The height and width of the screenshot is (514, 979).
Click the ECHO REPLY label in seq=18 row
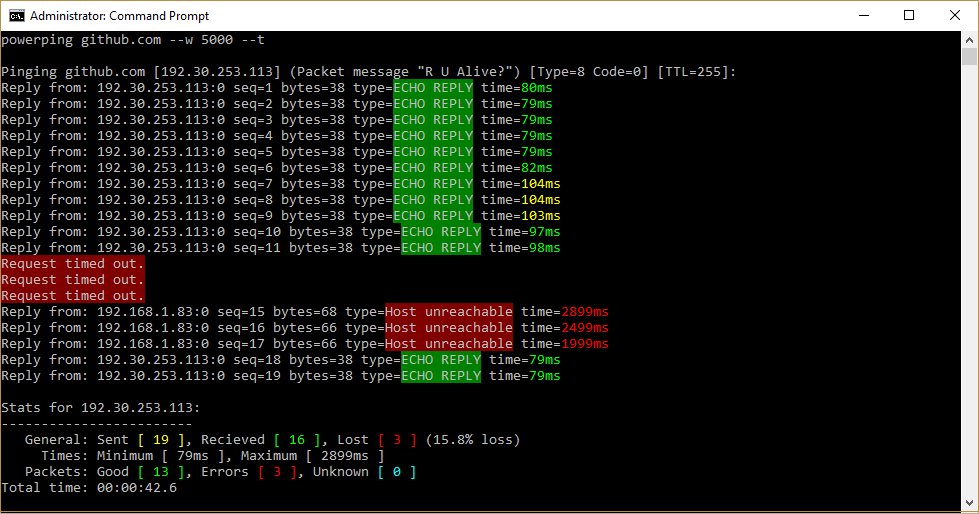[441, 360]
